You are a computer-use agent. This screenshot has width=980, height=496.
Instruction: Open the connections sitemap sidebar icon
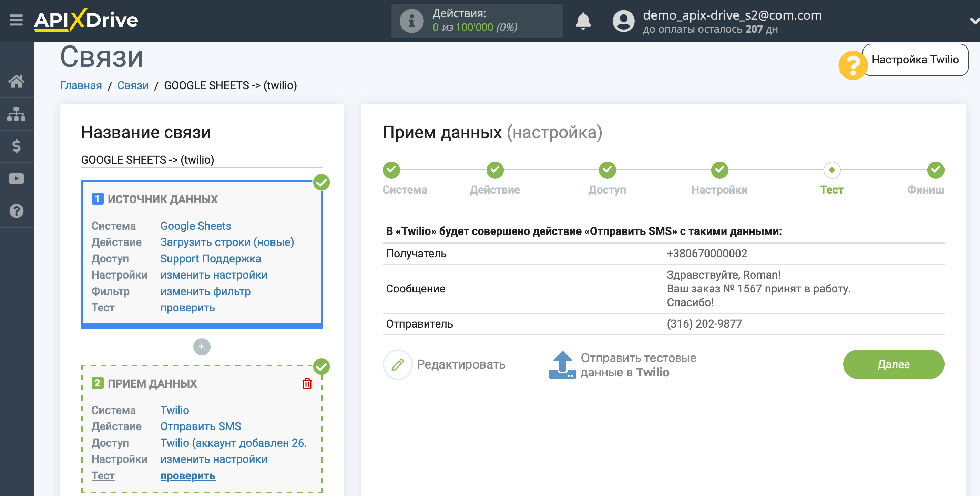point(16,114)
